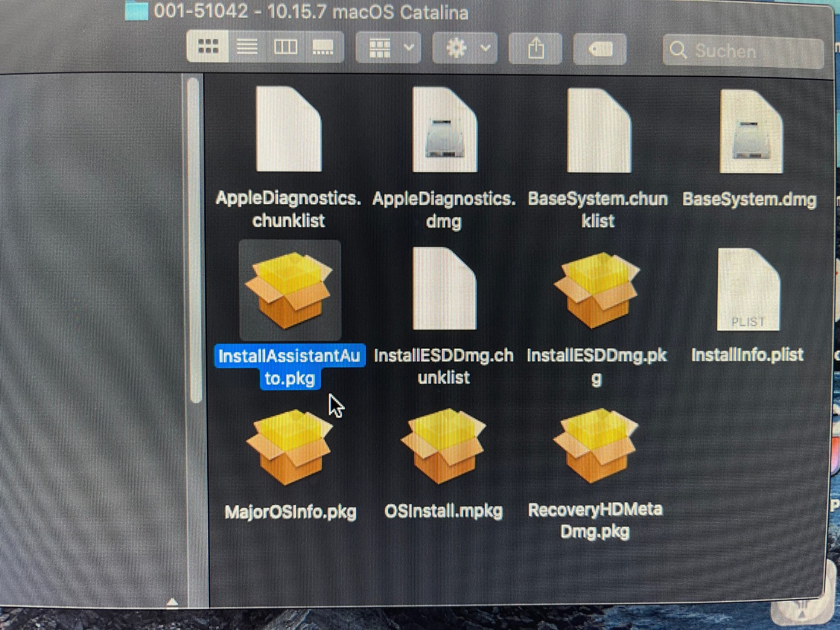This screenshot has width=840, height=630.
Task: Click the OSInstall.mpkg filename label
Action: (x=443, y=511)
